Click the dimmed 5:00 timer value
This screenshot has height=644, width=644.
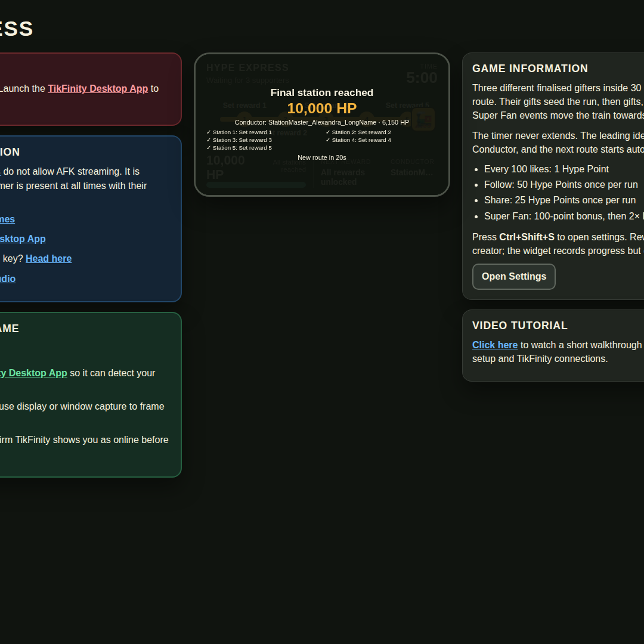(422, 78)
